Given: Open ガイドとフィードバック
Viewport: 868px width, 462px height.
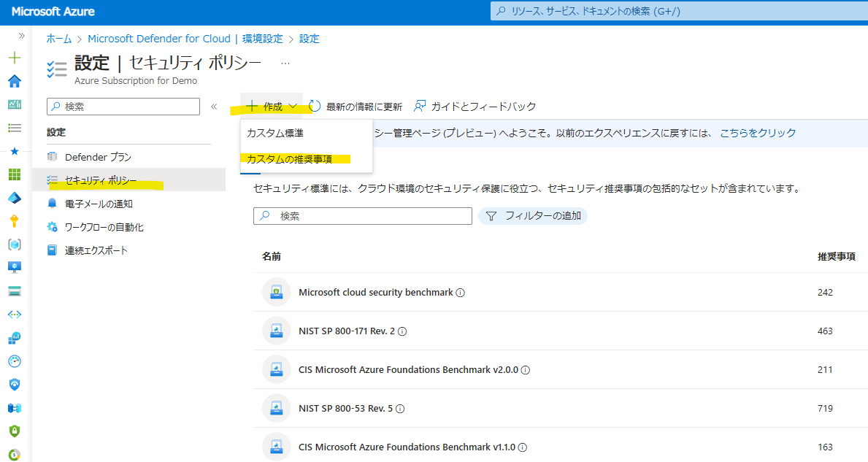Looking at the screenshot, I should (475, 107).
